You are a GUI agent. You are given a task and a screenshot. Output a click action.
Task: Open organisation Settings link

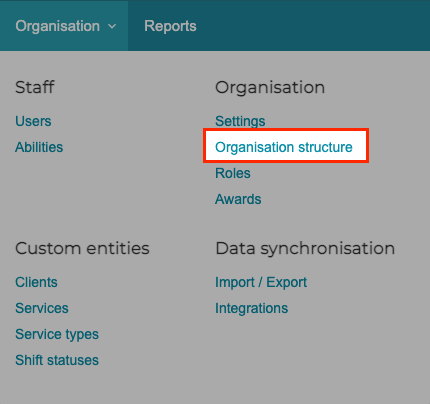240,121
